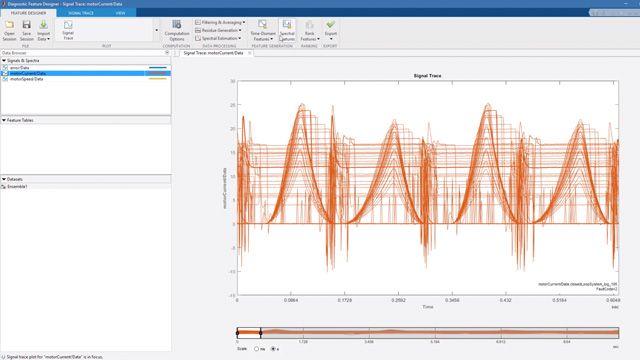Click the MATLAB logo in title bar
Image resolution: width=640 pixels, height=360 pixels.
point(4,4)
